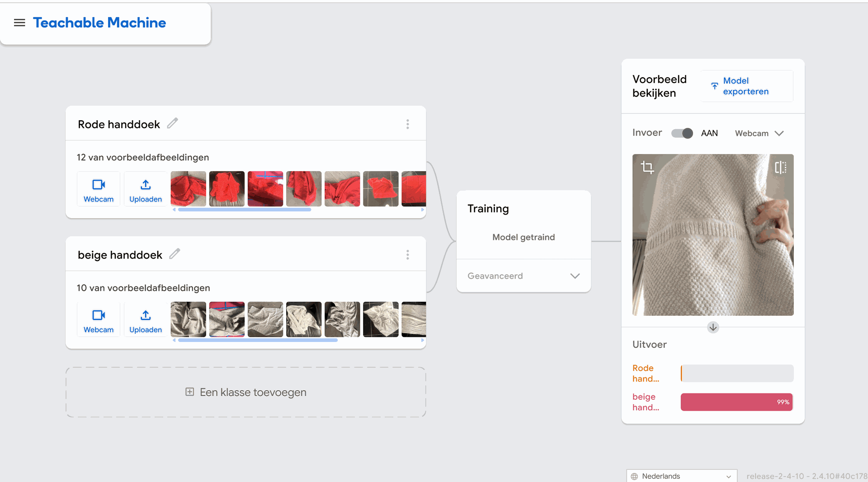Image resolution: width=868 pixels, height=482 pixels.
Task: Open Webcam for beige handdoek class
Action: point(99,320)
